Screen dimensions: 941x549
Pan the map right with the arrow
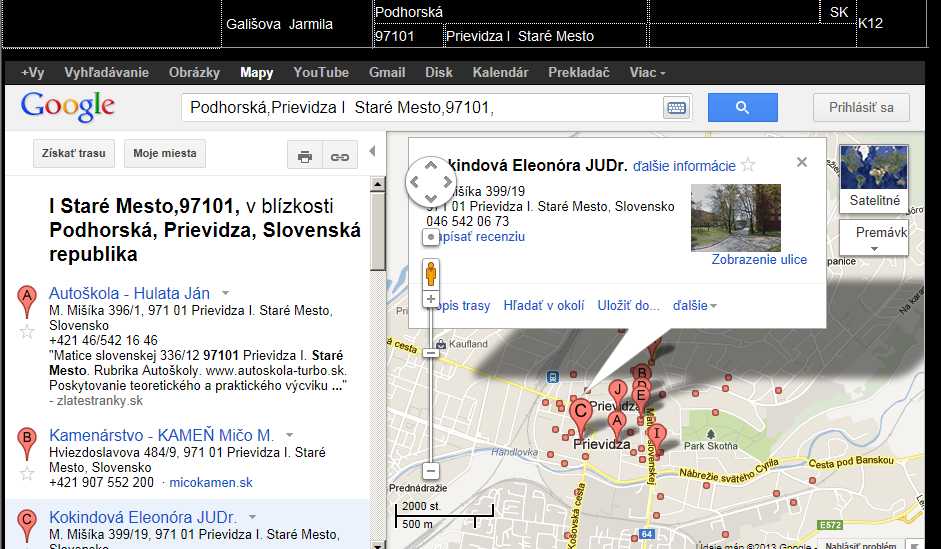point(448,182)
